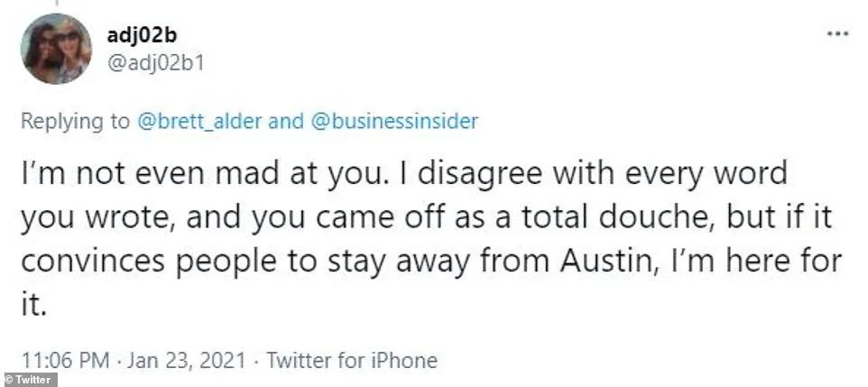Click the adj02b profile avatar photo
This screenshot has width=868, height=387.
click(x=56, y=49)
